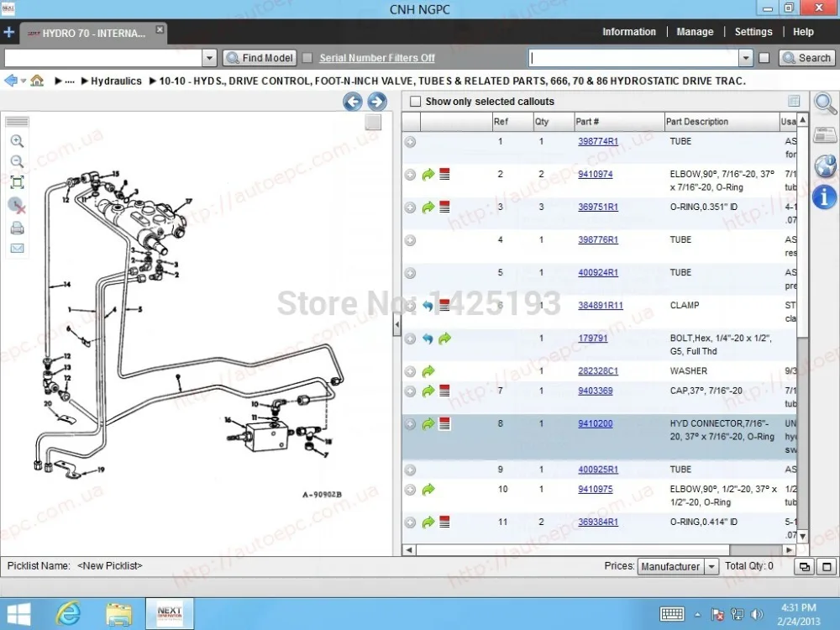Click the back arrow in breadcrumb
The height and width of the screenshot is (630, 840).
coord(11,81)
